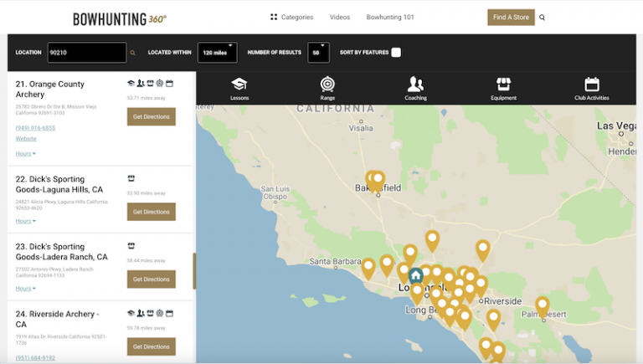Submit location search with orange magnifier

click(132, 53)
